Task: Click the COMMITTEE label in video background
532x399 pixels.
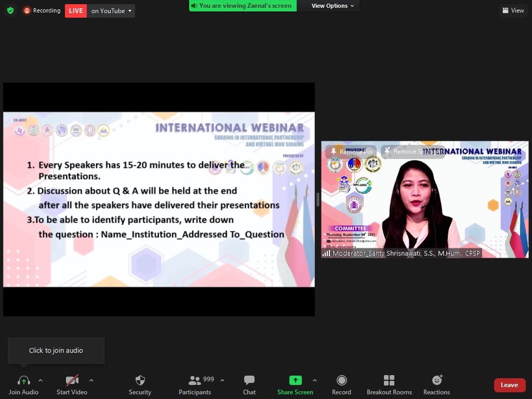Action: [x=350, y=229]
